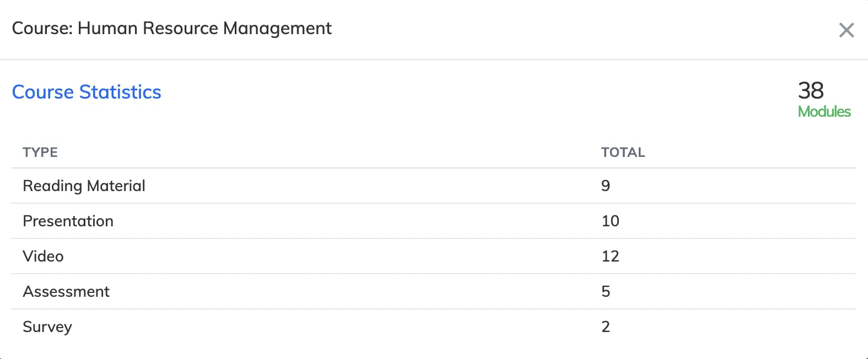The height and width of the screenshot is (359, 868).
Task: Click the Presentation total of 10
Action: point(610,221)
